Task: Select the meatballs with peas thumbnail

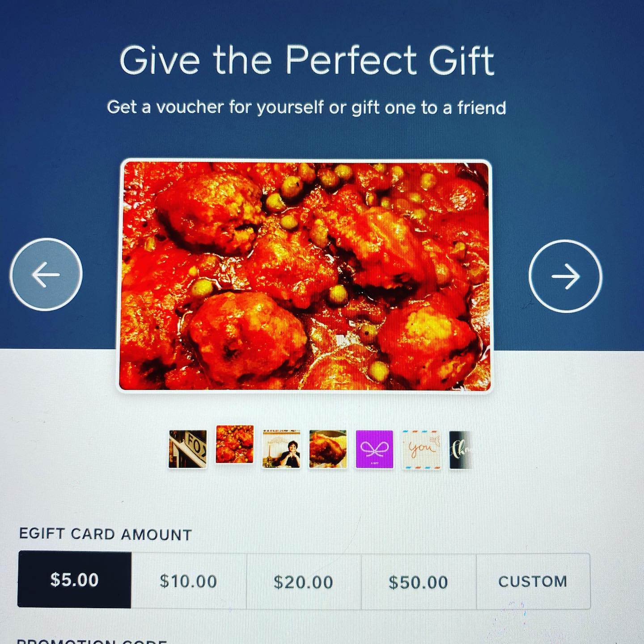Action: tap(235, 444)
